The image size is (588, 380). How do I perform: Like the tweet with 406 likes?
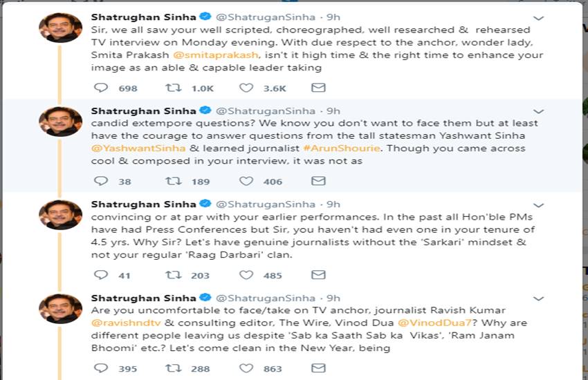click(x=246, y=181)
